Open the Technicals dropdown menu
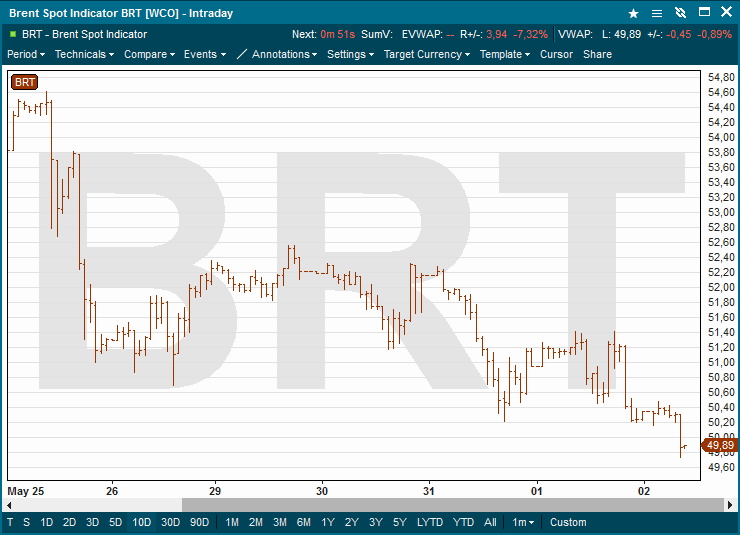Screen dimensions: 740x535 point(84,54)
